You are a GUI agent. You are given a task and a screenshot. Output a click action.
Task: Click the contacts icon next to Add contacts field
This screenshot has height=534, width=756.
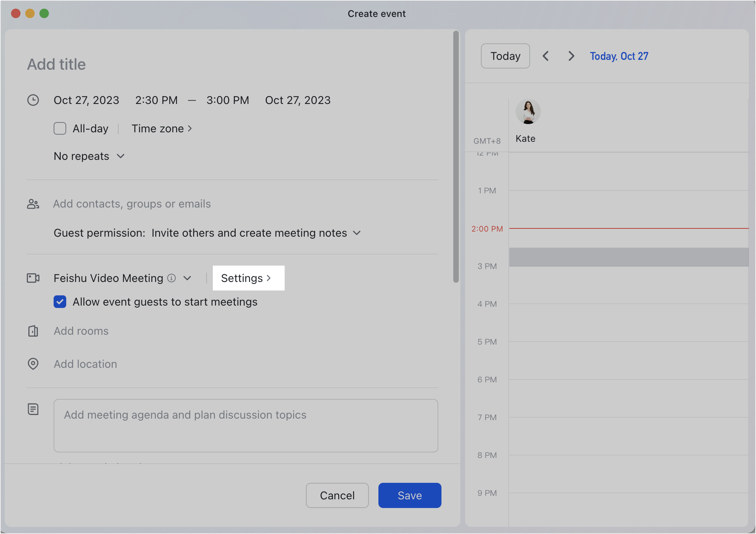point(33,204)
